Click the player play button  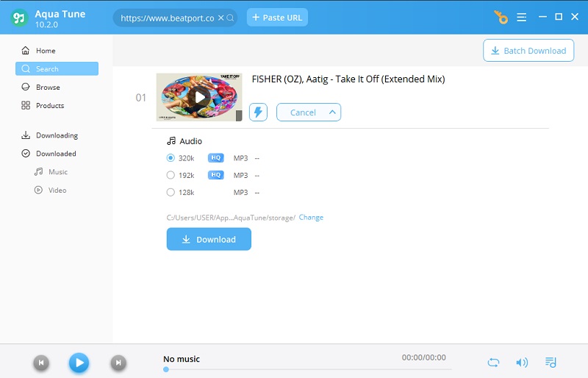pyautogui.click(x=79, y=363)
